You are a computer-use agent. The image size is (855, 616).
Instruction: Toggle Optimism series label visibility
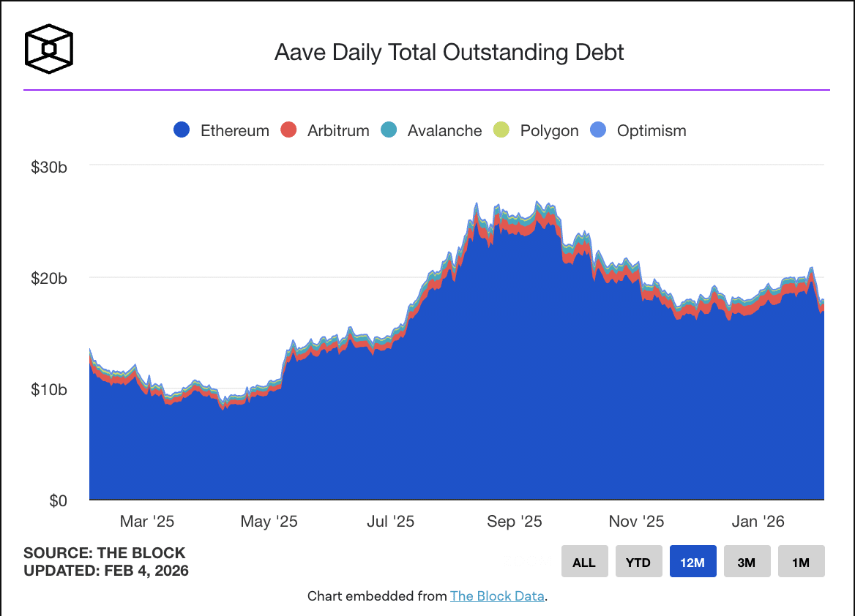click(651, 131)
